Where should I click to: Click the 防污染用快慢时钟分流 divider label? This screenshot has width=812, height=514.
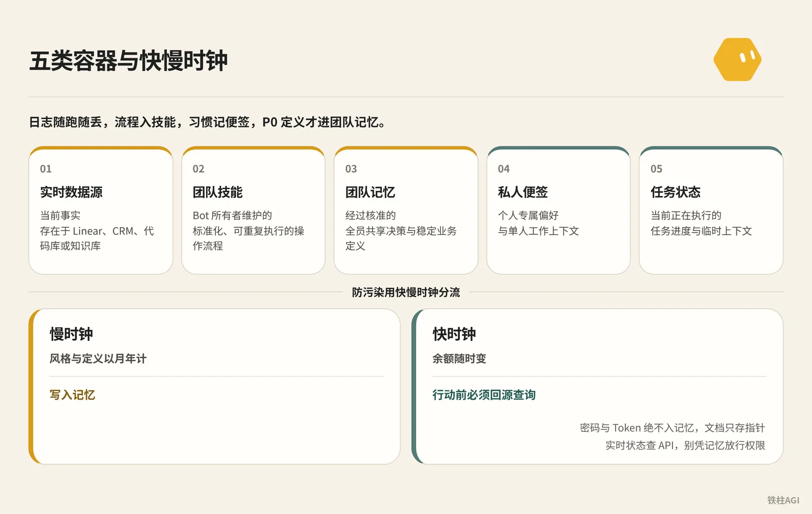pyautogui.click(x=406, y=292)
